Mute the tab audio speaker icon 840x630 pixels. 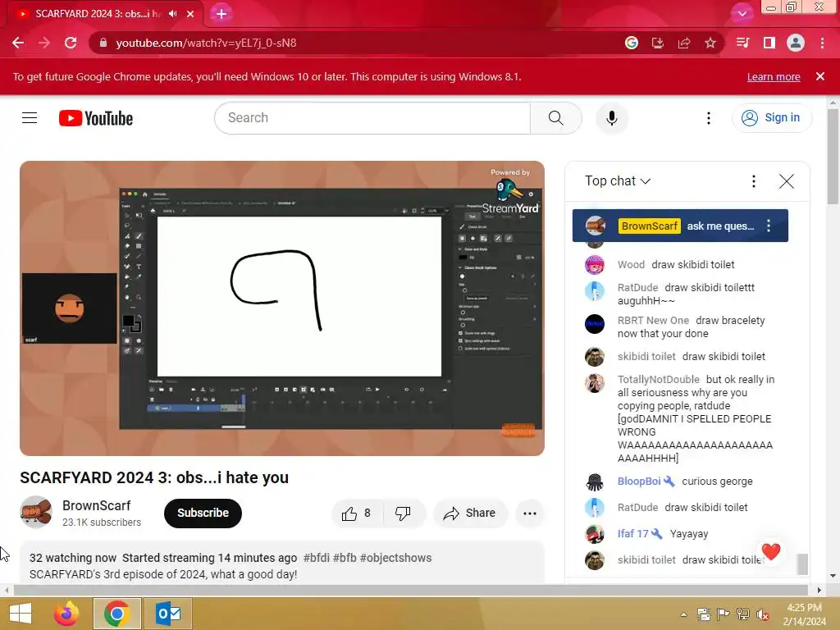(x=172, y=14)
